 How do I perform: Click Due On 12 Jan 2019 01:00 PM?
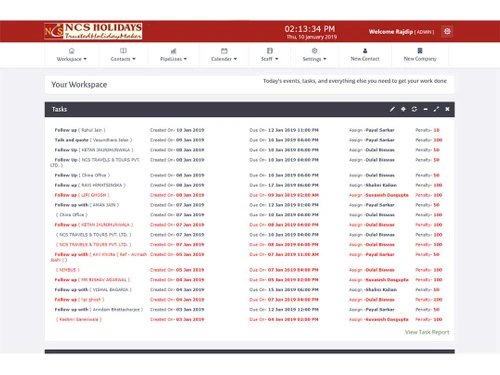[x=284, y=205]
